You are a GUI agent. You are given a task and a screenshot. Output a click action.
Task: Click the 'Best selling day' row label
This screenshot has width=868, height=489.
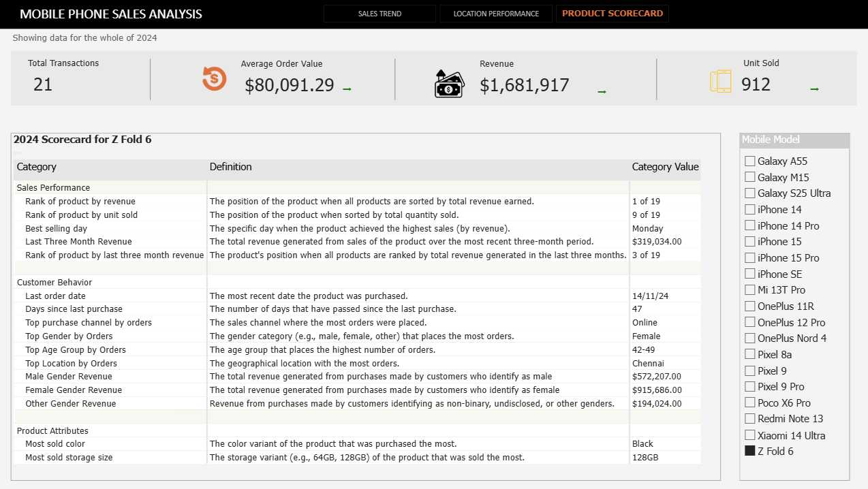coord(57,229)
